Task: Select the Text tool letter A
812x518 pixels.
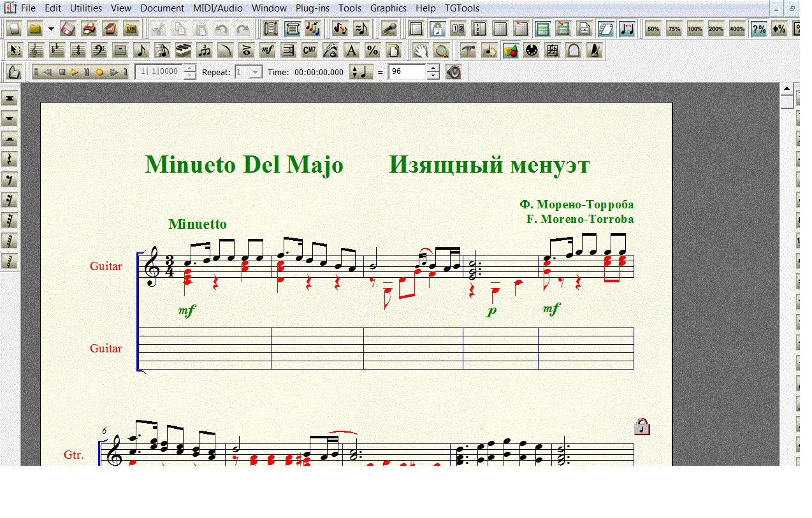Action: pyautogui.click(x=351, y=50)
